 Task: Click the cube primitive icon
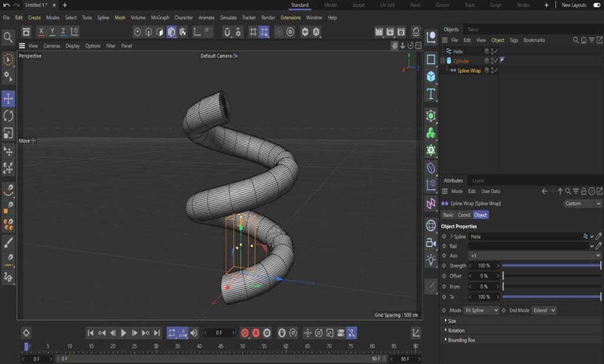431,77
